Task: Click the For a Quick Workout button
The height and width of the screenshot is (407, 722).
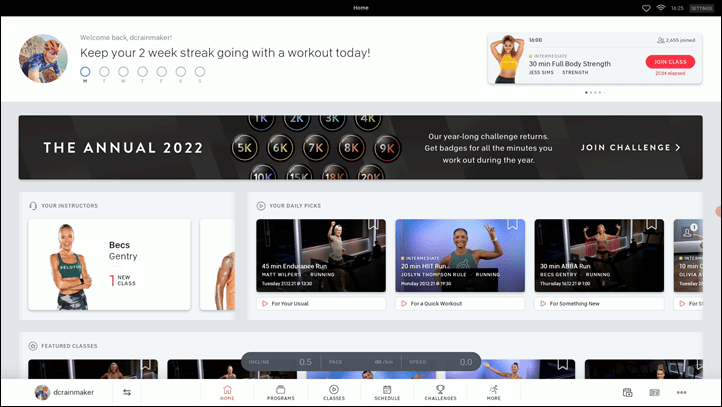Action: click(x=460, y=303)
